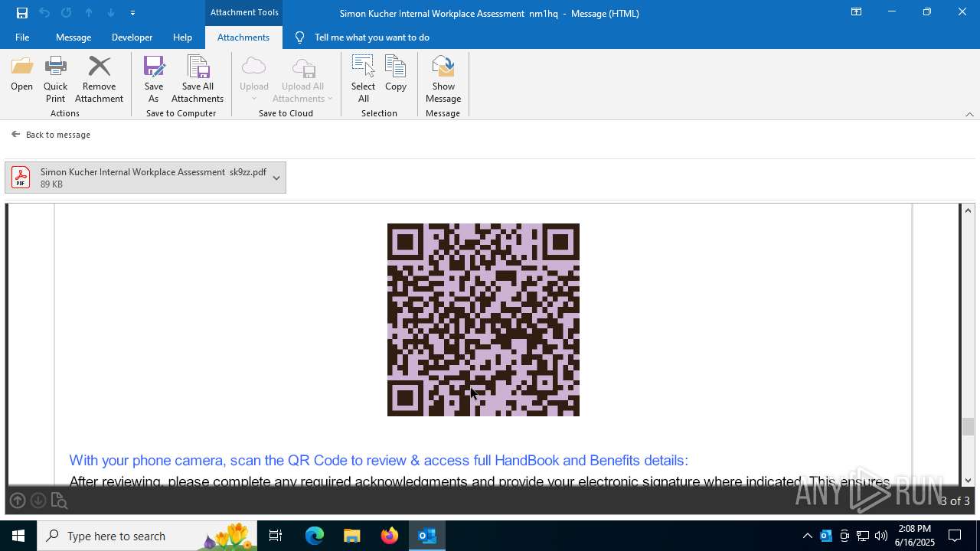Launch Firefox from taskbar

pos(390,536)
